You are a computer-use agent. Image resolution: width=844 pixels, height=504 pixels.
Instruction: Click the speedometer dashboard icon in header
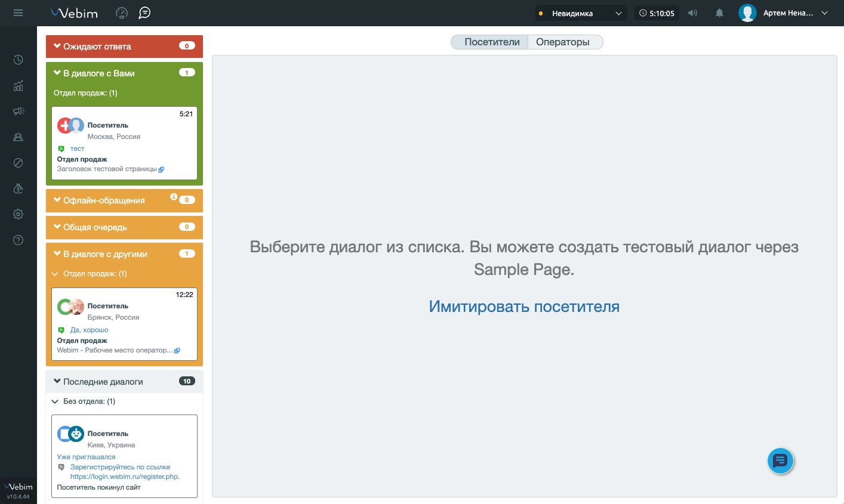[x=122, y=13]
